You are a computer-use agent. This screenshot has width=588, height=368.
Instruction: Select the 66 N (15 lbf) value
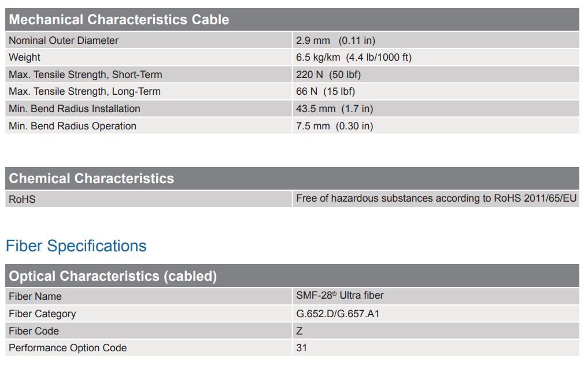(325, 91)
